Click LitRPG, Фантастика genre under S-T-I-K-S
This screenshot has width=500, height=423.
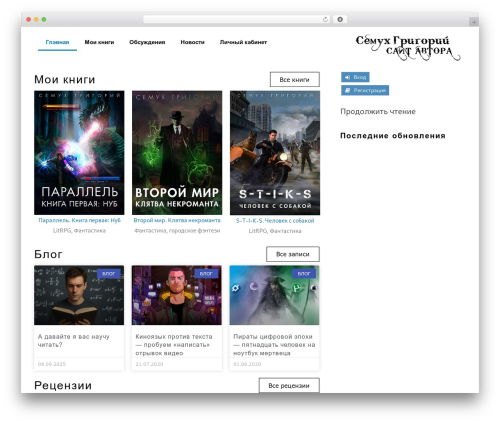[275, 231]
